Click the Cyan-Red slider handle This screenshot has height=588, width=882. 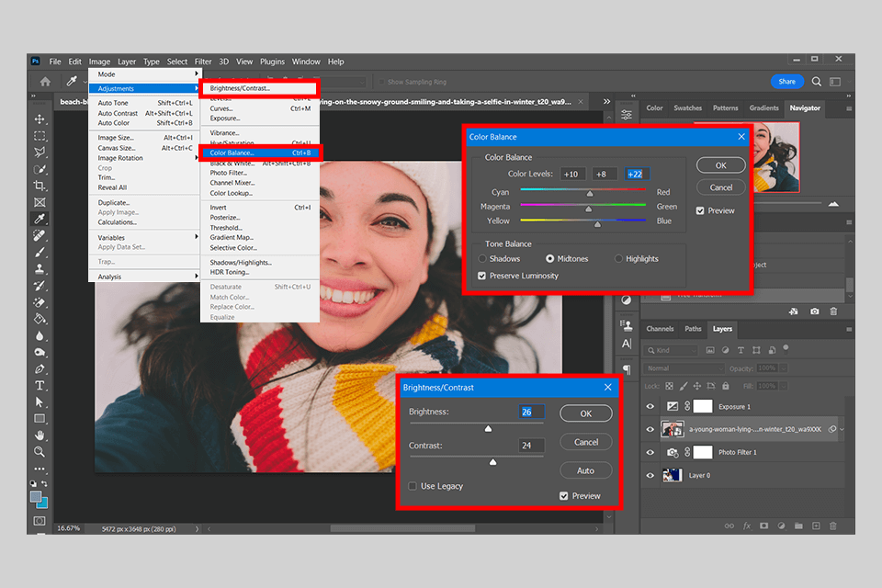(590, 194)
